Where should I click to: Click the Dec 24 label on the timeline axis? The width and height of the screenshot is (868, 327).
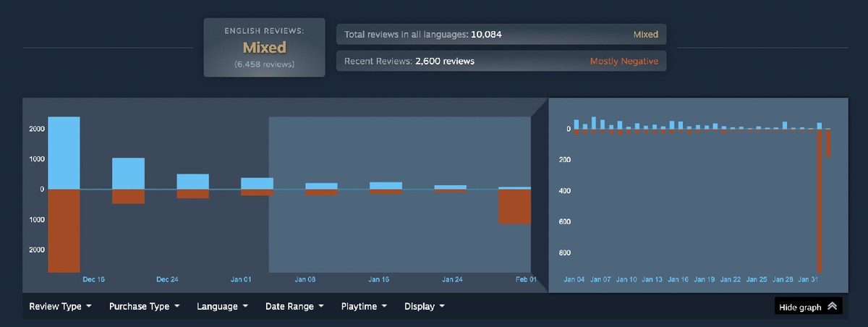coord(167,279)
